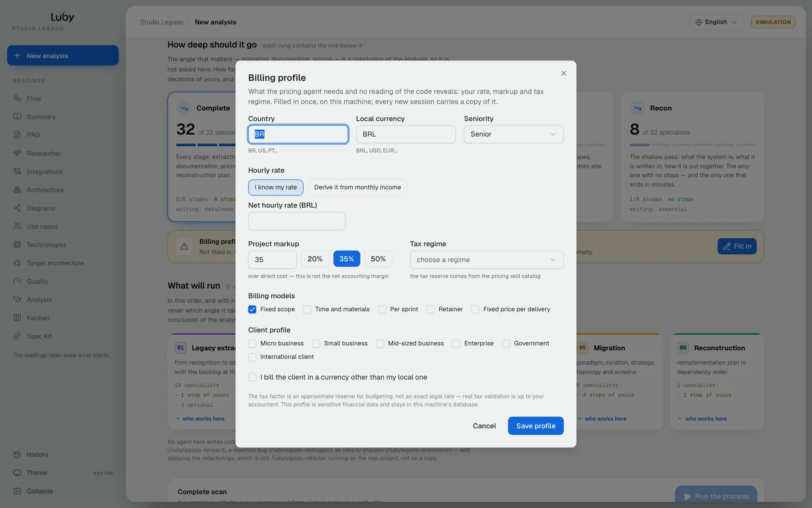This screenshot has width=812, height=508.
Task: Select the I know my rate option
Action: pos(276,187)
